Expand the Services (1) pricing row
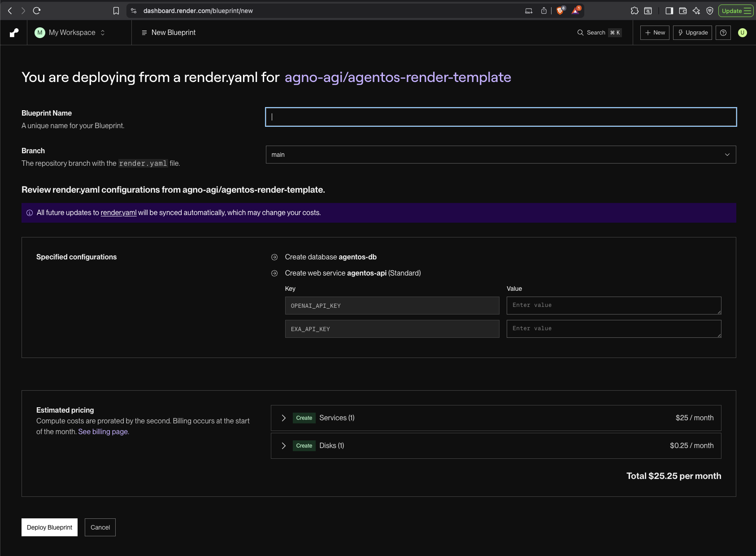The image size is (756, 556). [283, 418]
